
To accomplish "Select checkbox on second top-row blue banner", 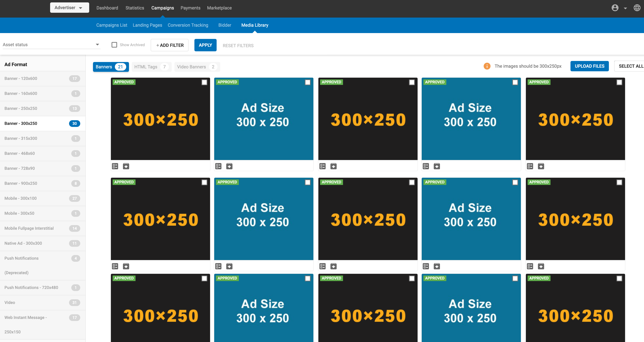I will [308, 82].
